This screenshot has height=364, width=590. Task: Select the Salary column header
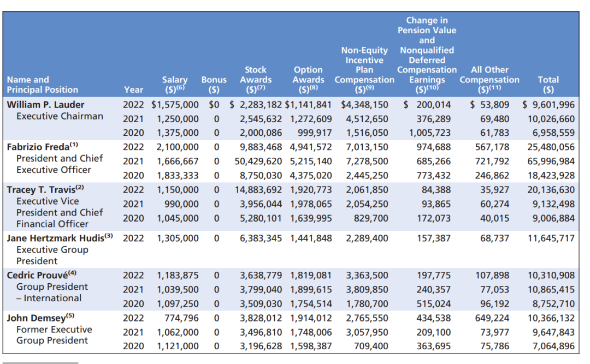[175, 85]
